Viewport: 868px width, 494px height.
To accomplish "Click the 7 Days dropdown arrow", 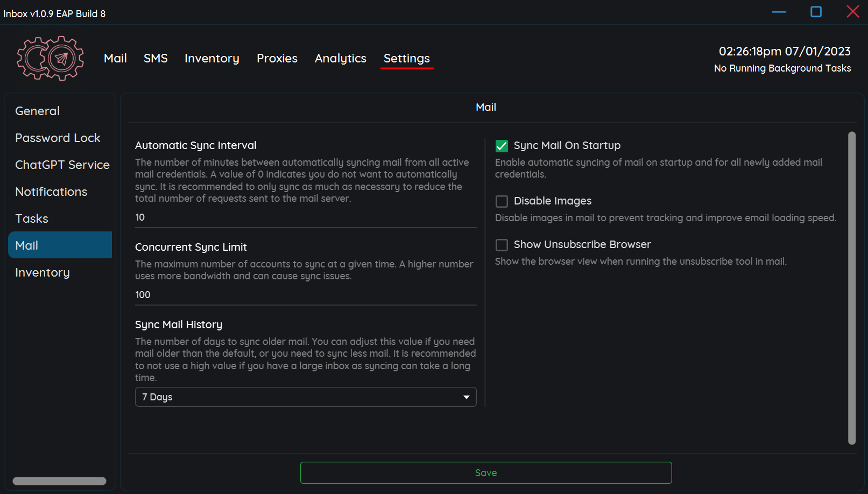I will tap(466, 397).
